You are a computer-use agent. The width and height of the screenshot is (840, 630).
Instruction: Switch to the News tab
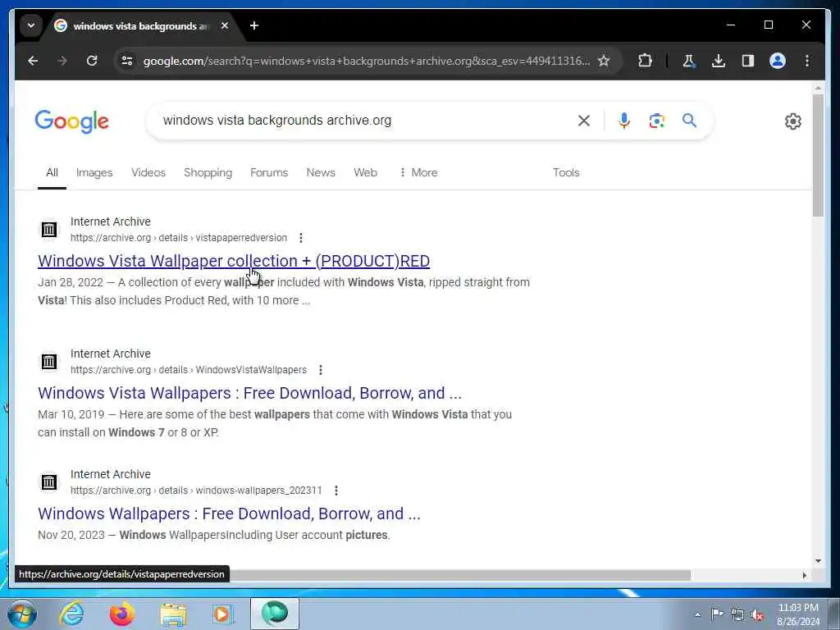(x=321, y=172)
